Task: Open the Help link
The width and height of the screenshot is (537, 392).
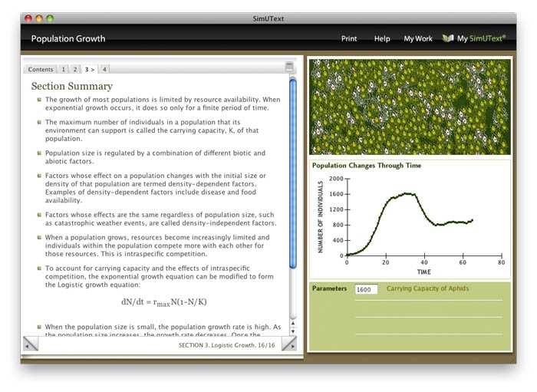Action: (382, 39)
